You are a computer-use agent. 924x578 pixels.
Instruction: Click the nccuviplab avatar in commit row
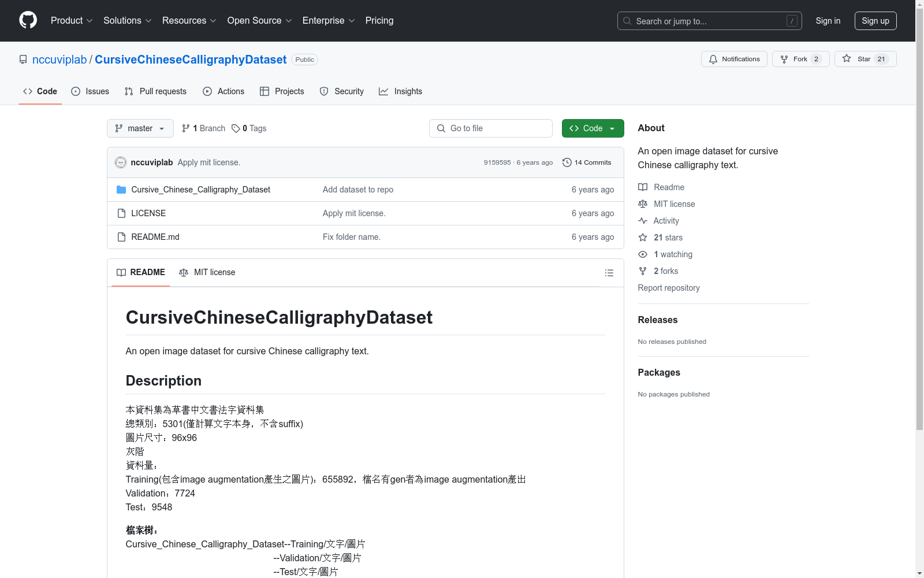121,162
